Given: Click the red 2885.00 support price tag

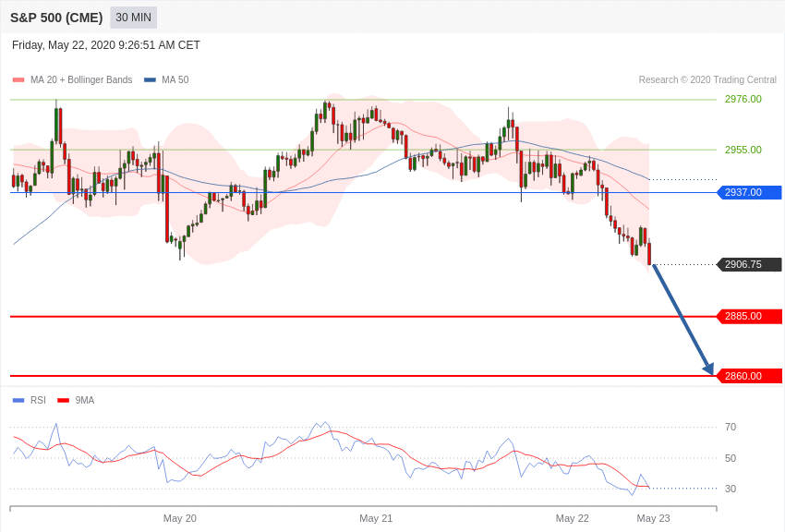Looking at the screenshot, I should tap(750, 316).
